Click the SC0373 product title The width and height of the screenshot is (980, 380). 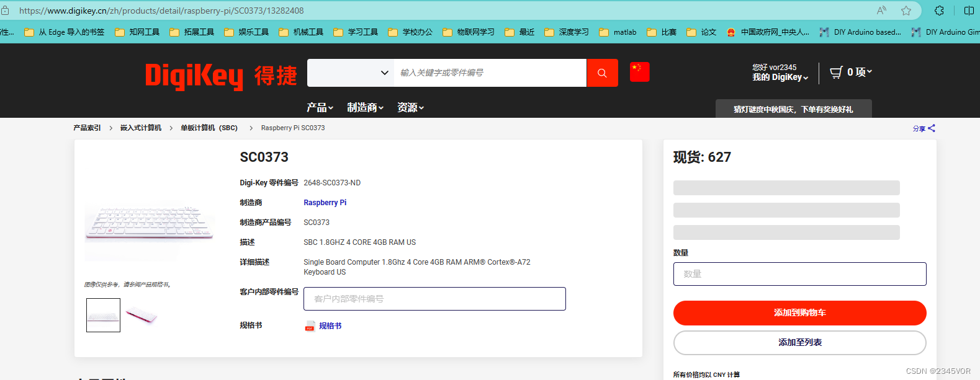[x=264, y=157]
